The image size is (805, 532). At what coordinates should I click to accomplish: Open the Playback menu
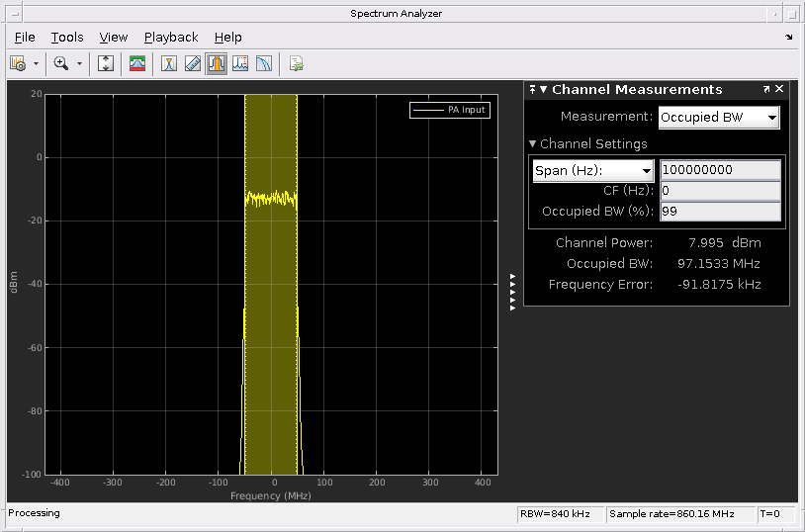pos(171,38)
